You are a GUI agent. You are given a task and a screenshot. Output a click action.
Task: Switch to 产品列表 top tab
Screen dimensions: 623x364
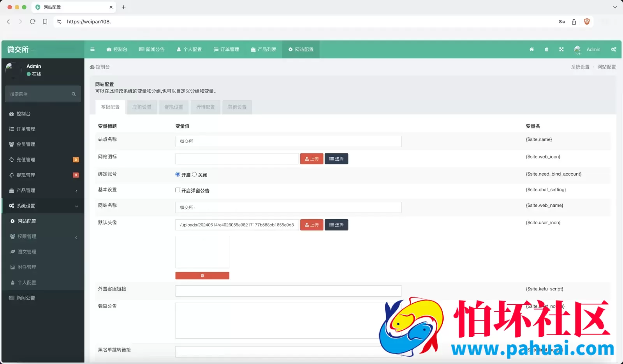point(264,49)
